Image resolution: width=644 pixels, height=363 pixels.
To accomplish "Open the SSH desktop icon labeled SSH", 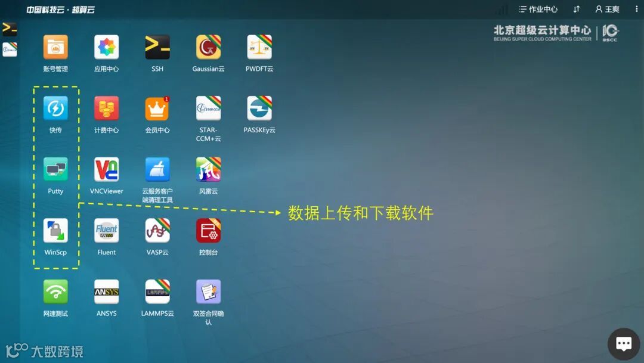I will tap(157, 48).
